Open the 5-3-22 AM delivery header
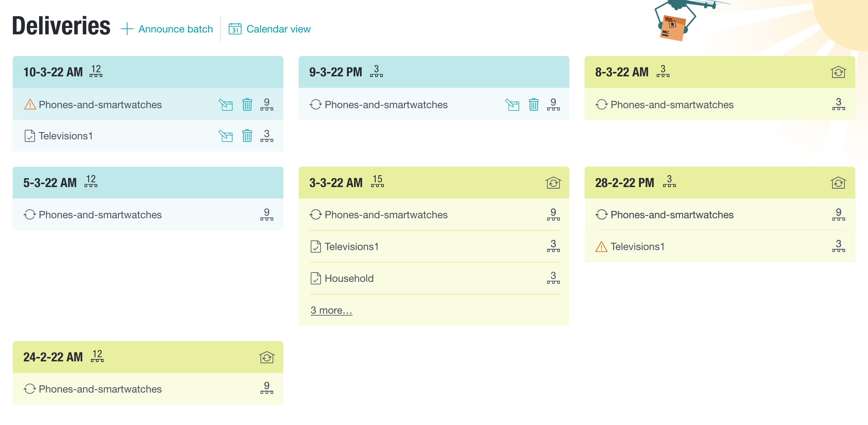The height and width of the screenshot is (425, 868). (x=148, y=183)
